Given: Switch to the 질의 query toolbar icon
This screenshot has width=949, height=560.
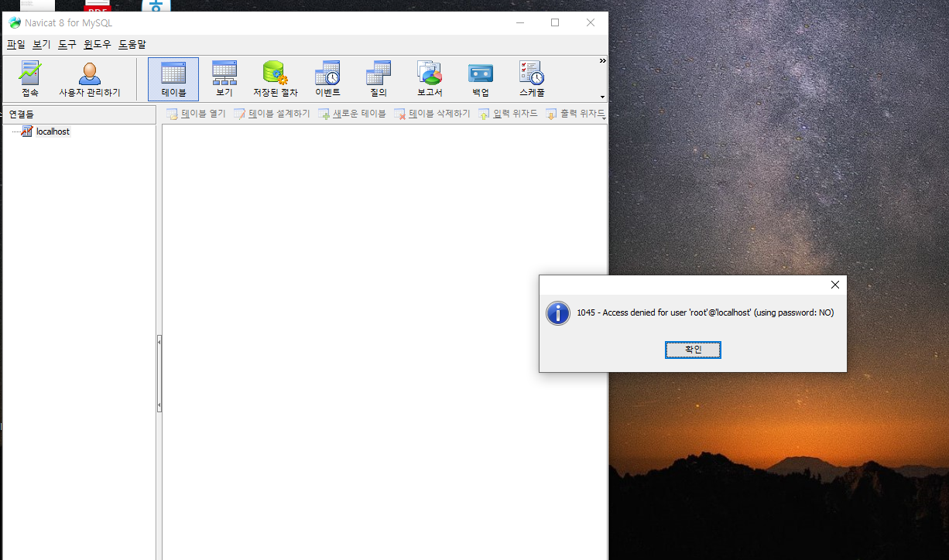Looking at the screenshot, I should point(378,79).
